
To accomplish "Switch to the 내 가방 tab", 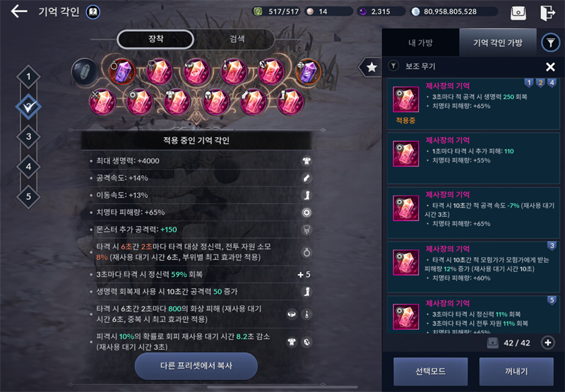I will (x=420, y=43).
